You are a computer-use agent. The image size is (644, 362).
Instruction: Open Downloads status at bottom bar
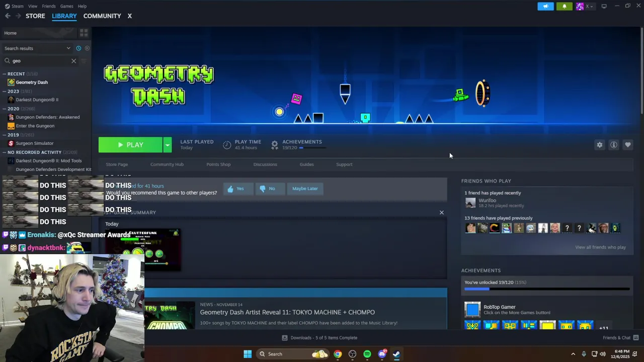[x=319, y=338]
